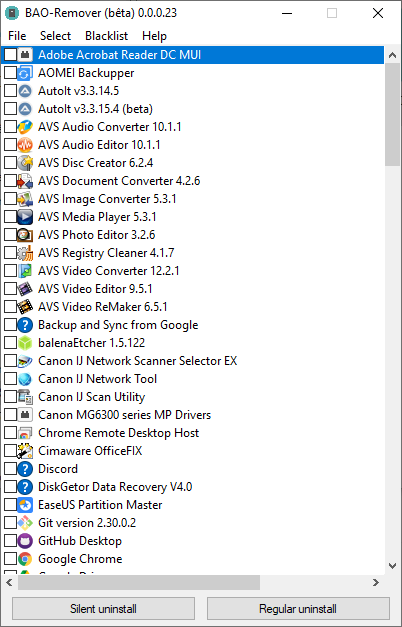Select the AVS Disc Creator 6.2.4 entry

[96, 163]
